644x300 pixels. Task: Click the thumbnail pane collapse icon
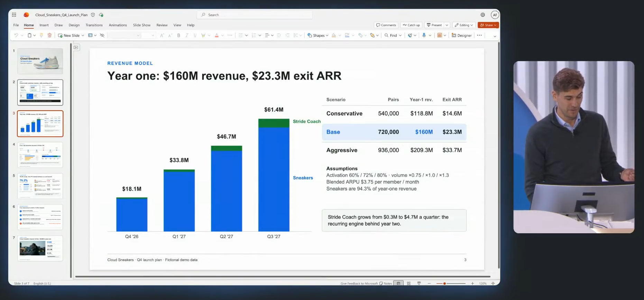(x=76, y=47)
